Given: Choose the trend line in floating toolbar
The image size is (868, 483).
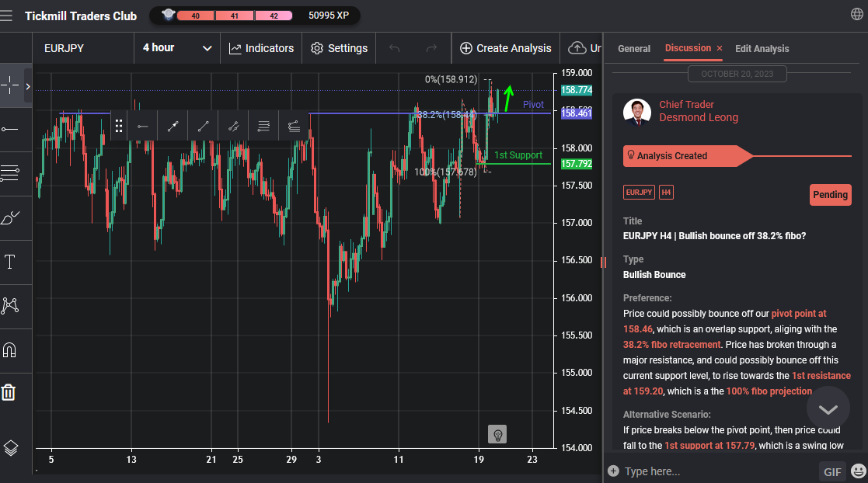Looking at the screenshot, I should click(x=203, y=126).
